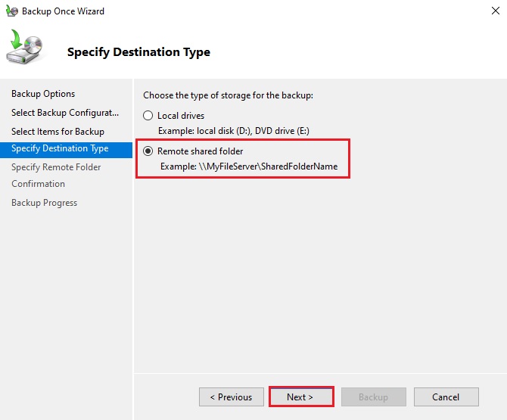Go back with the Previous button
Screen dimensions: 507x420
point(231,397)
